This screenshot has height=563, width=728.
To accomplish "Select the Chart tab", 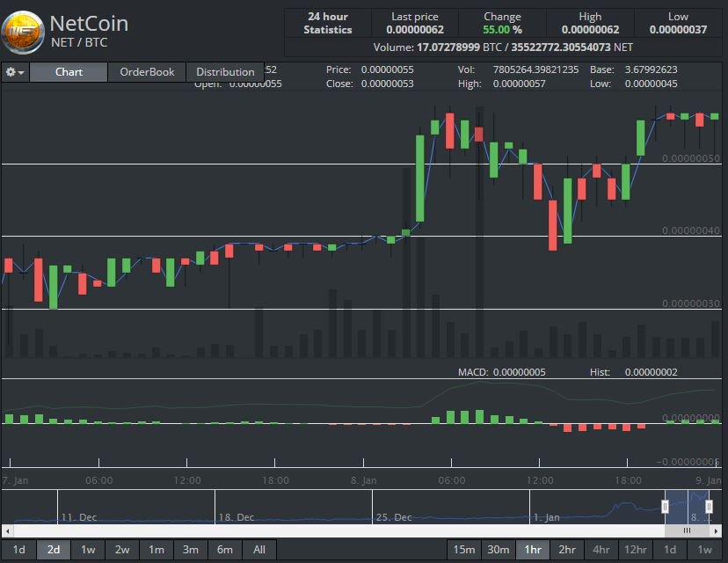I will 68,72.
